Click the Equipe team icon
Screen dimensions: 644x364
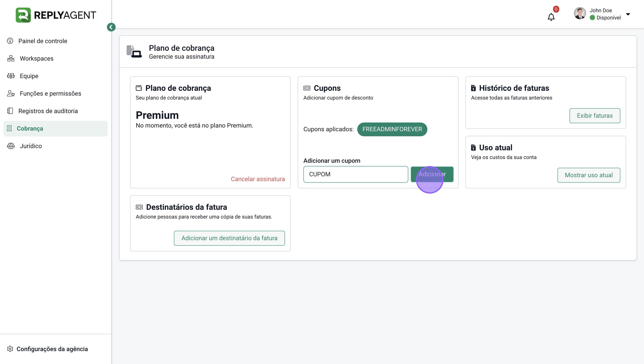[x=11, y=76]
